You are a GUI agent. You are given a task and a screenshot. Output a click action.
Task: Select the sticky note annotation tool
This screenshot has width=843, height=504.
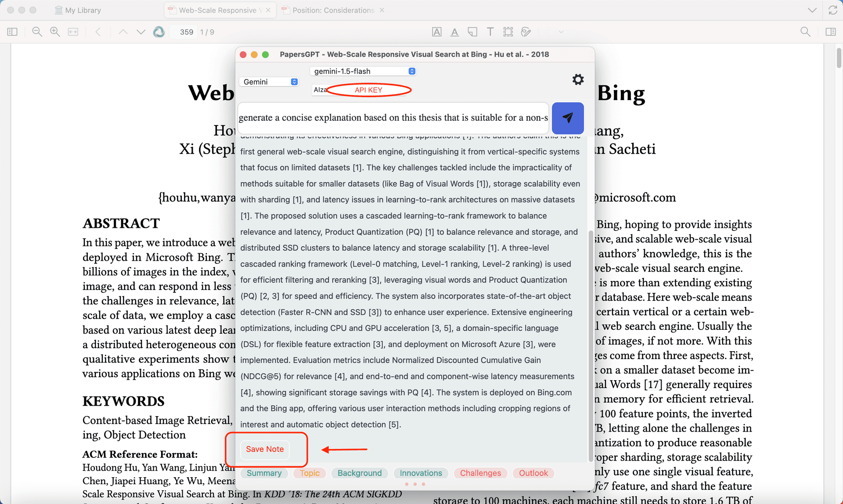point(472,32)
